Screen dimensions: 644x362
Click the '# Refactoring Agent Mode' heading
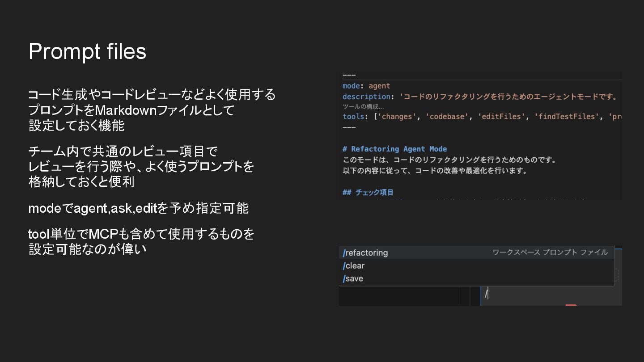click(x=394, y=149)
